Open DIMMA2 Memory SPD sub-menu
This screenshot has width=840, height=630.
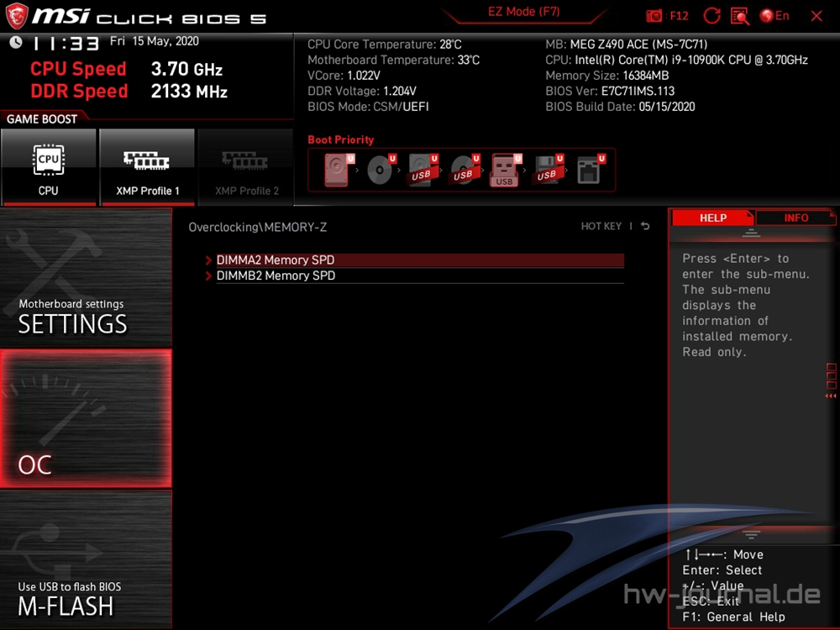[420, 260]
